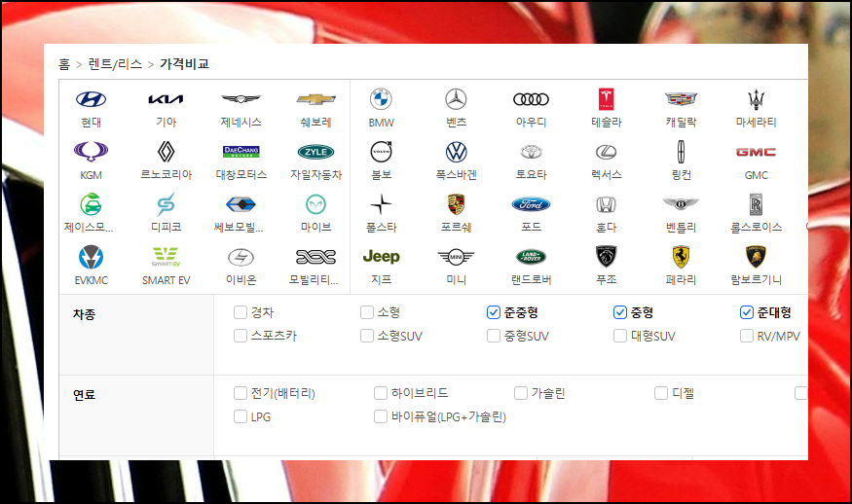Select the red GMC logo
This screenshot has height=504, width=852.
[756, 152]
